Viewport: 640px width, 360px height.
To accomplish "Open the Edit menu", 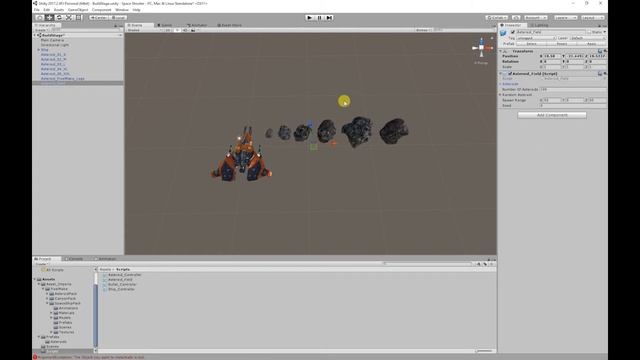I will (47, 10).
